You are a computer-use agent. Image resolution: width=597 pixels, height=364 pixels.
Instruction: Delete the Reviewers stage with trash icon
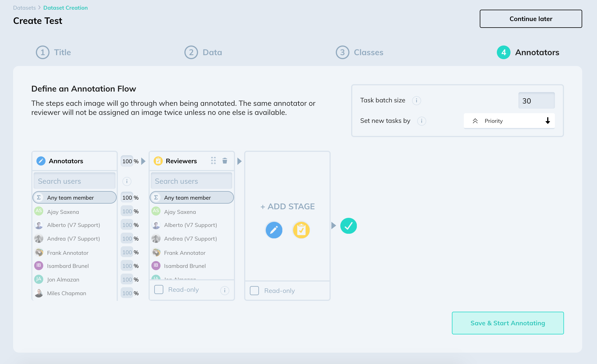click(x=225, y=161)
